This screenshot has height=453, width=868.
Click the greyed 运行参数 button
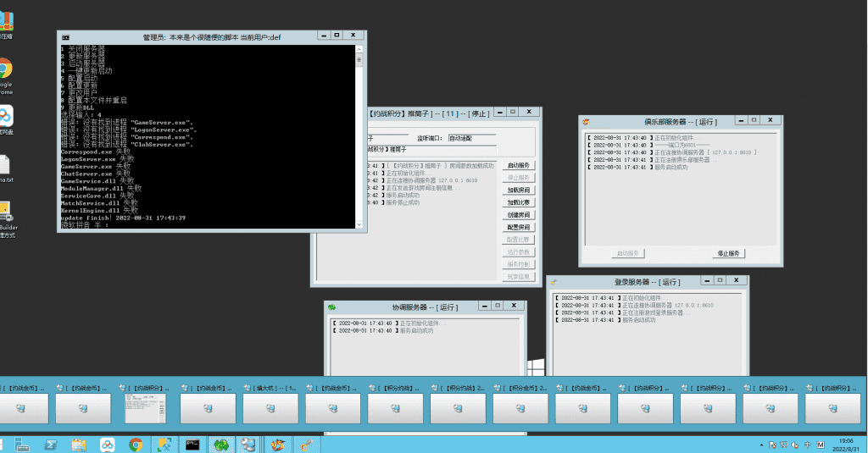[519, 251]
